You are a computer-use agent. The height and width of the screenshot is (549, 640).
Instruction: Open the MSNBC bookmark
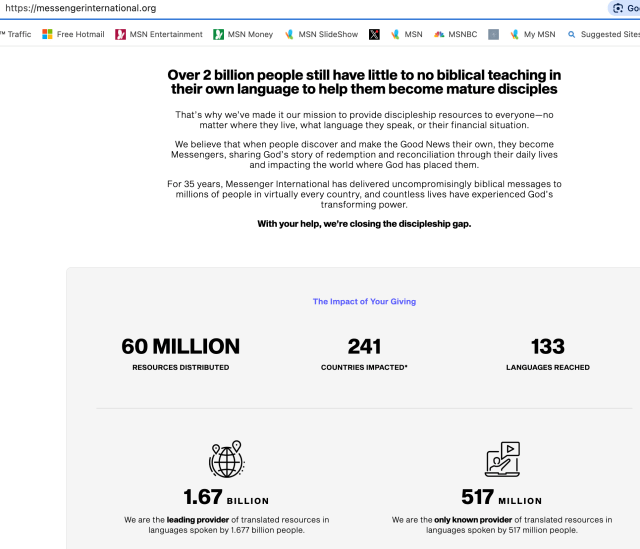pos(455,34)
